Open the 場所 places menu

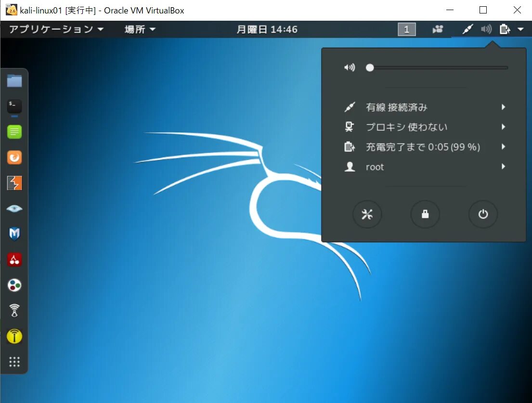[140, 29]
